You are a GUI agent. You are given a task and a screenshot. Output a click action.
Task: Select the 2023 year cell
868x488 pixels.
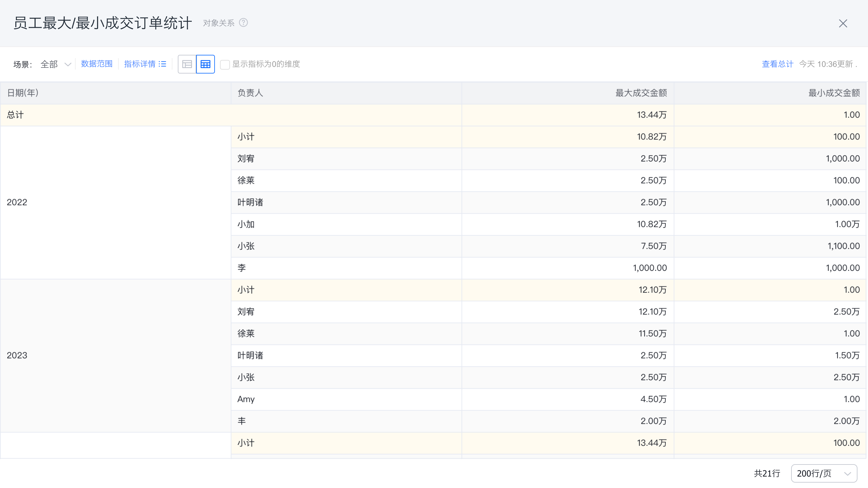click(x=17, y=355)
